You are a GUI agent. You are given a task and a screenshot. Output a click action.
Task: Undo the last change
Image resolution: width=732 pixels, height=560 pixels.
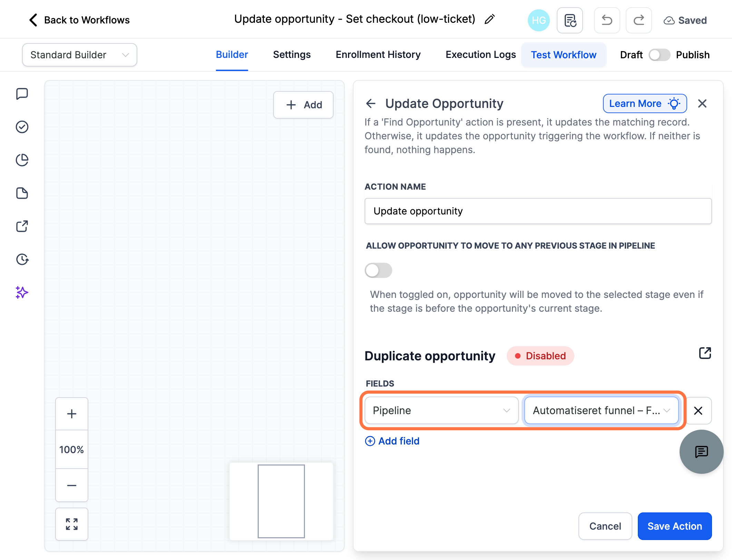[x=607, y=20]
